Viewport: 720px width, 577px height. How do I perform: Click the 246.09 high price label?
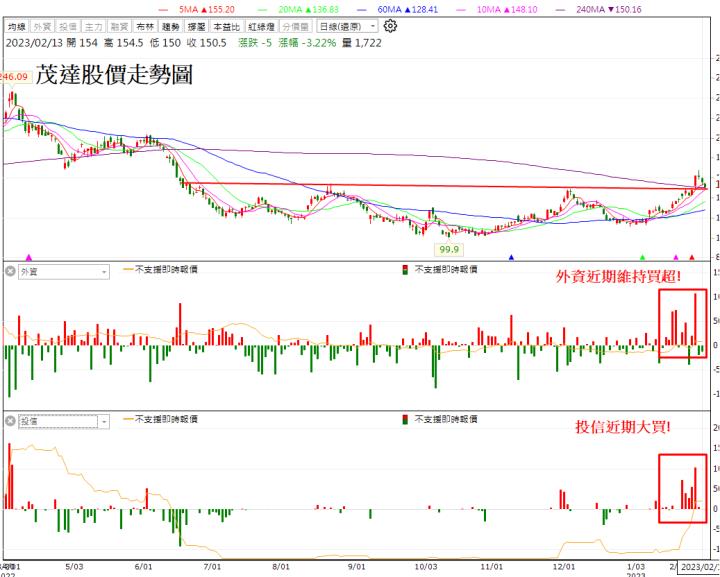coord(14,77)
